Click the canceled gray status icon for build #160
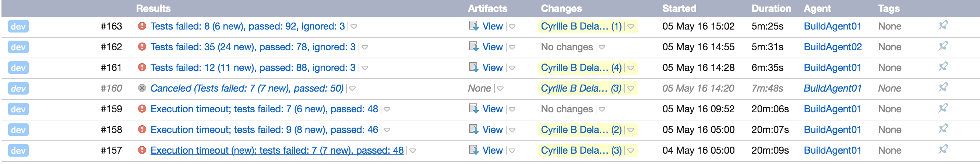980x164 pixels. pos(142,88)
